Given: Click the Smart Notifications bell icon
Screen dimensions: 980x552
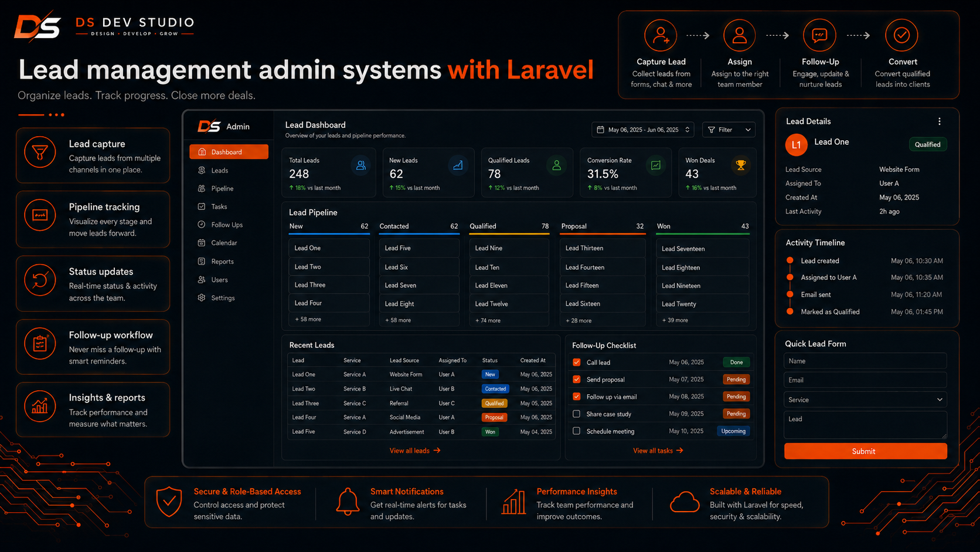Looking at the screenshot, I should [348, 502].
